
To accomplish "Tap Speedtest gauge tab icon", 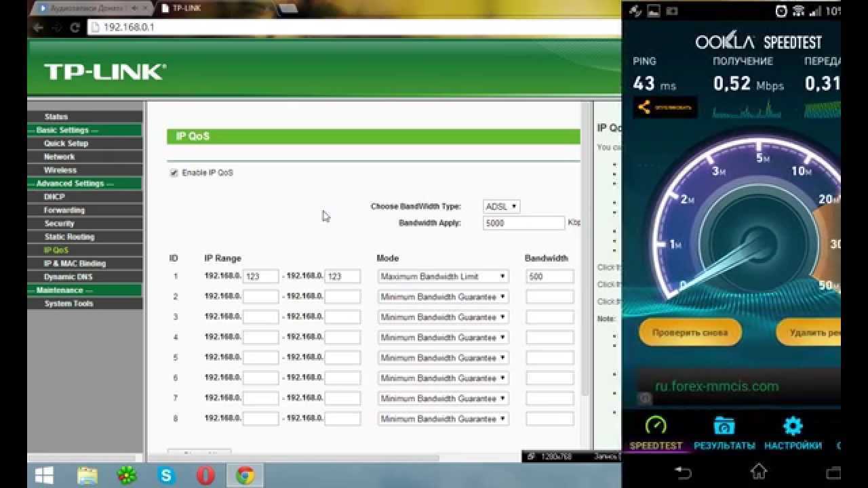I will 655,426.
